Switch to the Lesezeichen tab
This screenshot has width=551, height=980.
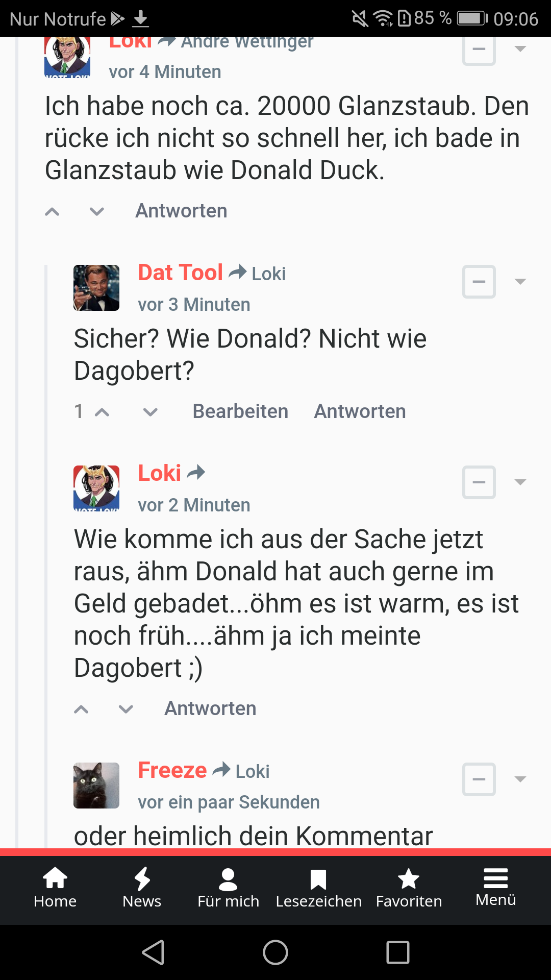[318, 887]
